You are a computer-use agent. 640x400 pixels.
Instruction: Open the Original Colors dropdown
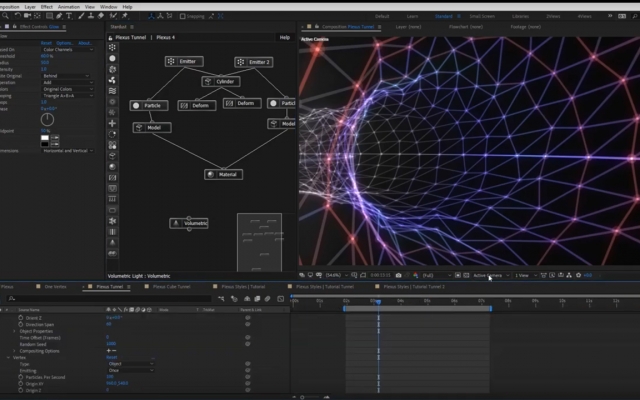68,89
